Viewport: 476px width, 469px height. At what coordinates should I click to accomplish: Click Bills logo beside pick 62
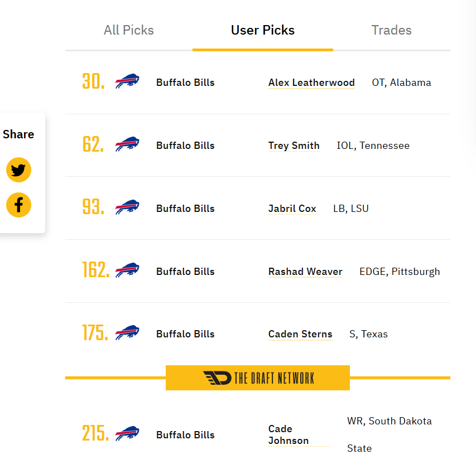(127, 144)
